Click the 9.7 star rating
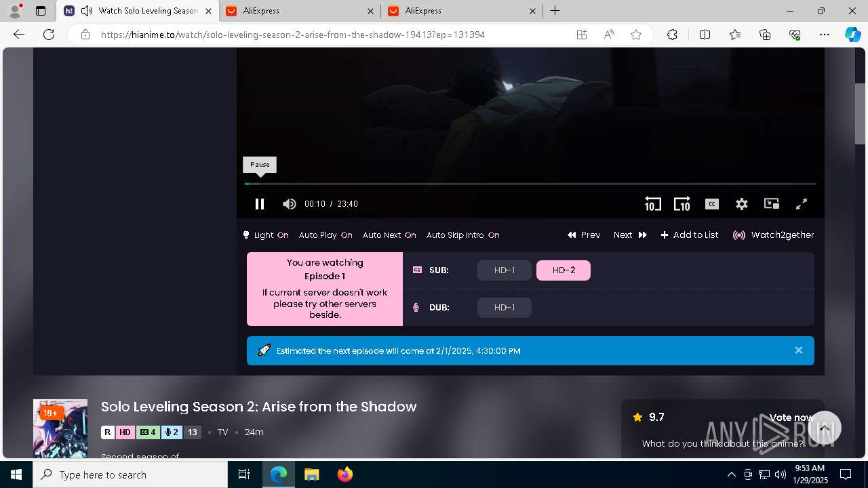 click(x=648, y=418)
